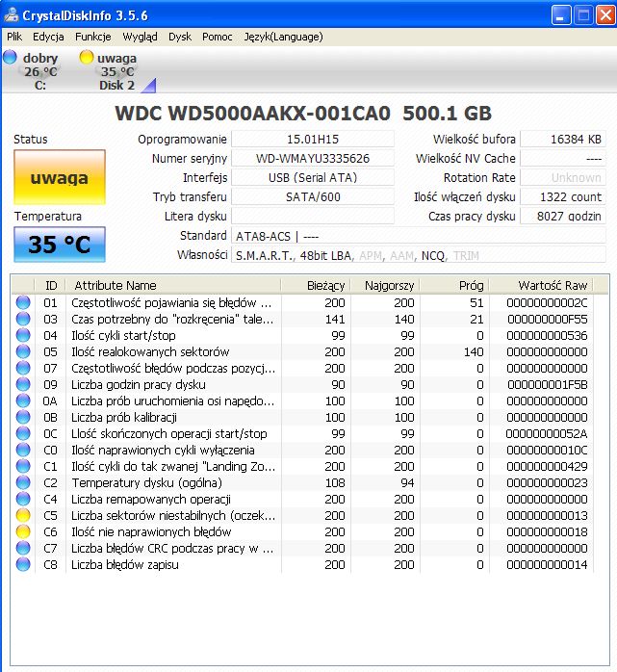Click the status icon of attribute C8
Image resolution: width=617 pixels, height=672 pixels.
(23, 564)
